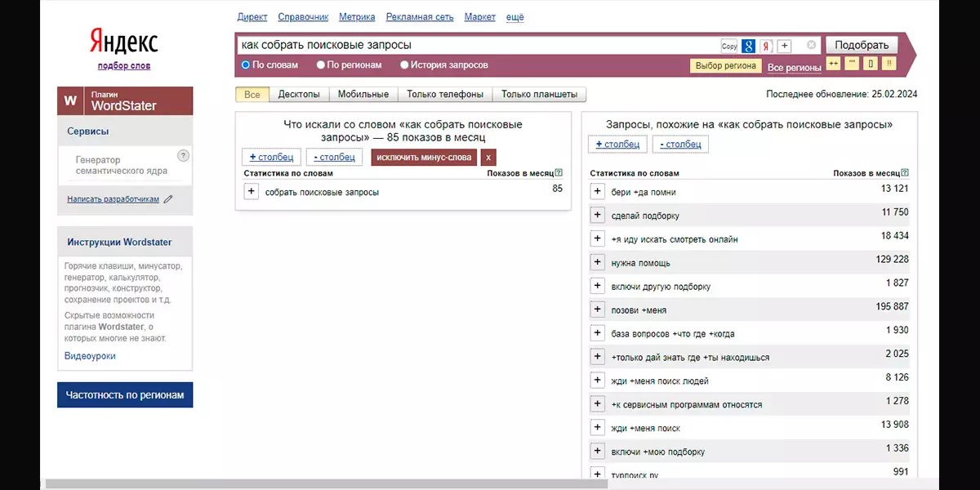
Task: Expand the ещё top menu
Action: coord(515,17)
